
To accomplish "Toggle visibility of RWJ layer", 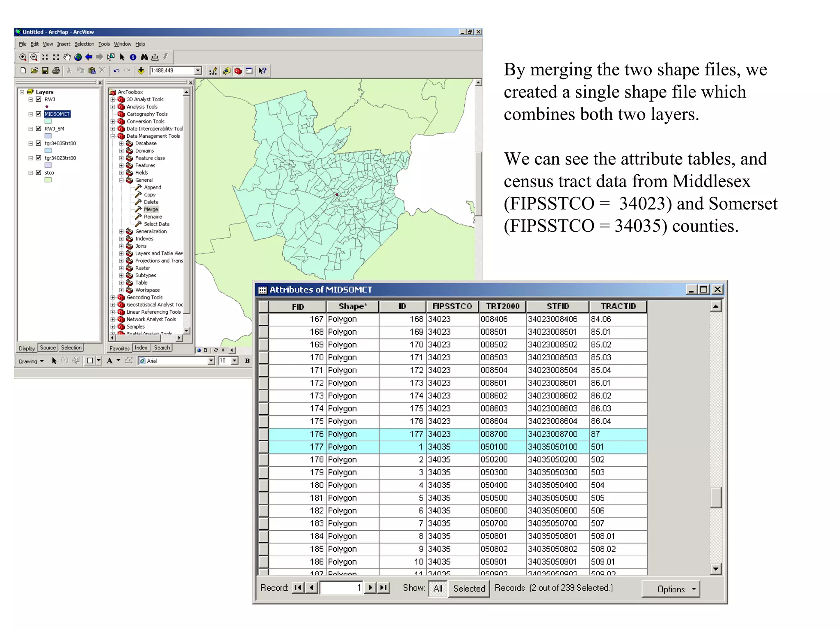I will tap(39, 99).
